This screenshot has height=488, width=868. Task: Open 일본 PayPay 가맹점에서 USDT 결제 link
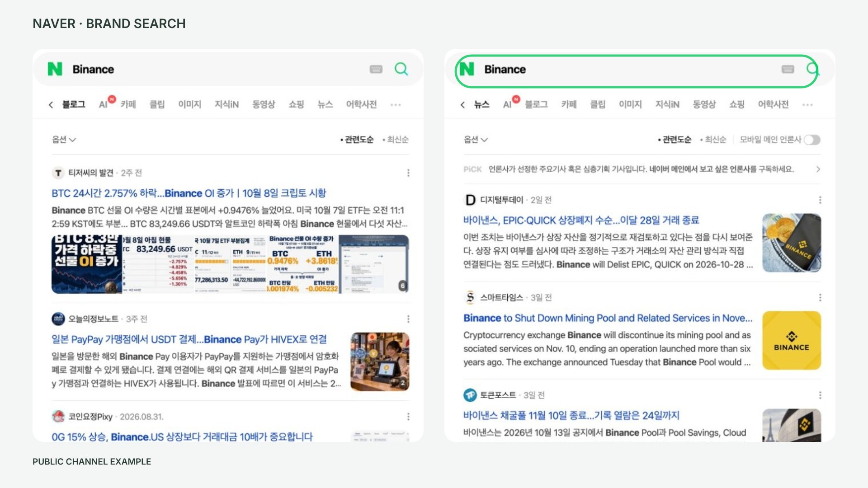189,340
